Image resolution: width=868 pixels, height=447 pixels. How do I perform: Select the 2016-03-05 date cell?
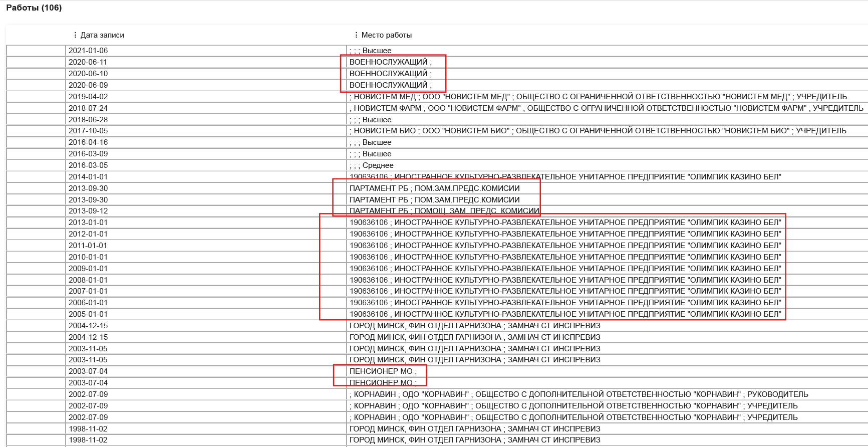pos(88,165)
